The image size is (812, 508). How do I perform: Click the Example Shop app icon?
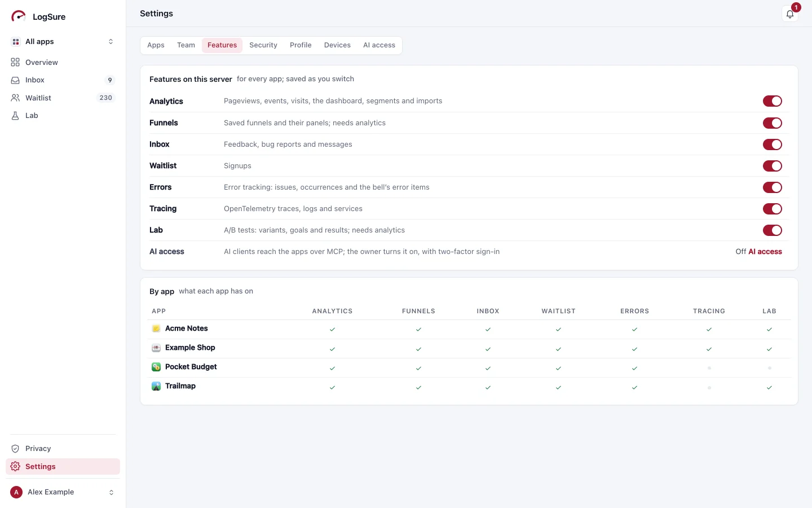pos(156,348)
